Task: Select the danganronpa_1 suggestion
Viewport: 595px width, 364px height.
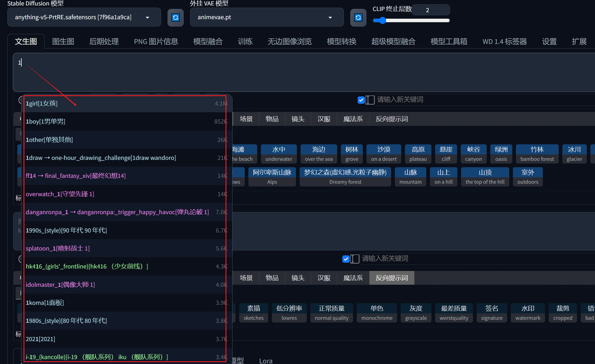Action: pos(127,212)
